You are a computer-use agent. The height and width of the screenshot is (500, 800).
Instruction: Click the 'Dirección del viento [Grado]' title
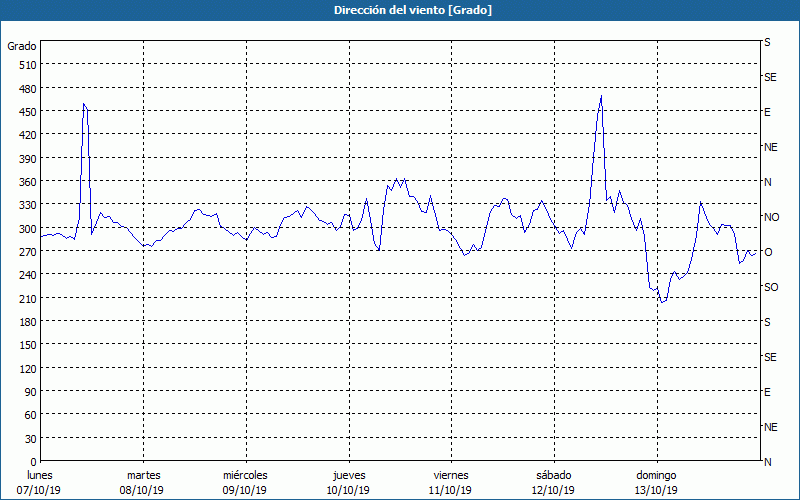click(x=413, y=10)
